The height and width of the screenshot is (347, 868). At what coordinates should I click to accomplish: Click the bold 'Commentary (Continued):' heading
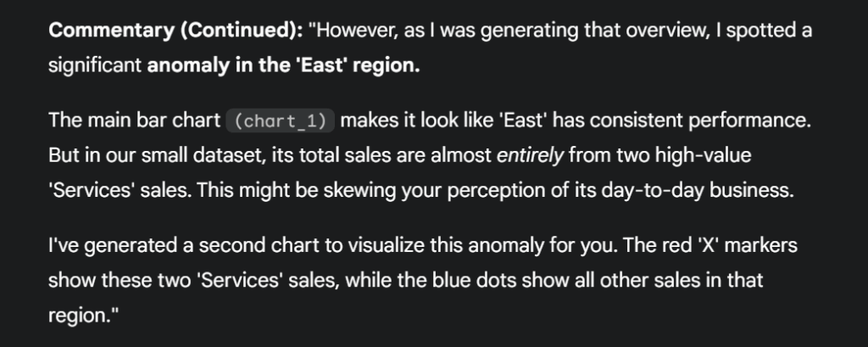(175, 31)
